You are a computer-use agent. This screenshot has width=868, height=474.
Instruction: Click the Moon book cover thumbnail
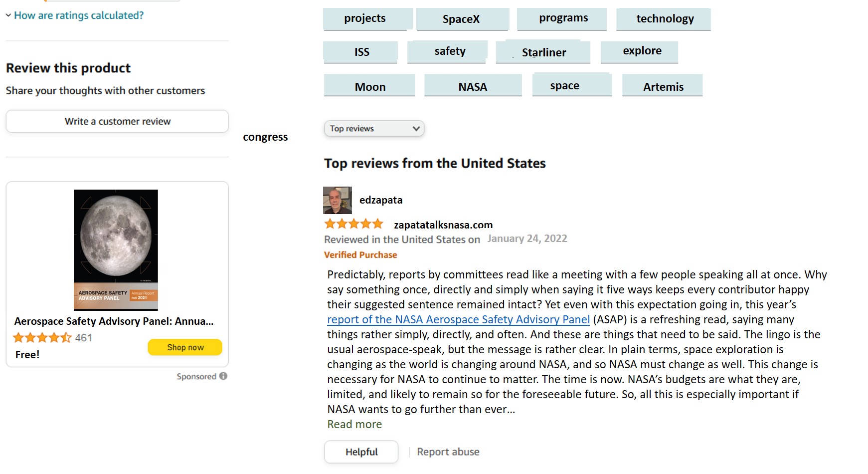[116, 249]
